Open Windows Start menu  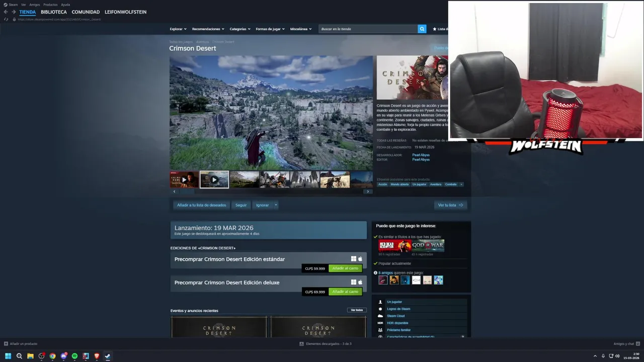point(8,356)
